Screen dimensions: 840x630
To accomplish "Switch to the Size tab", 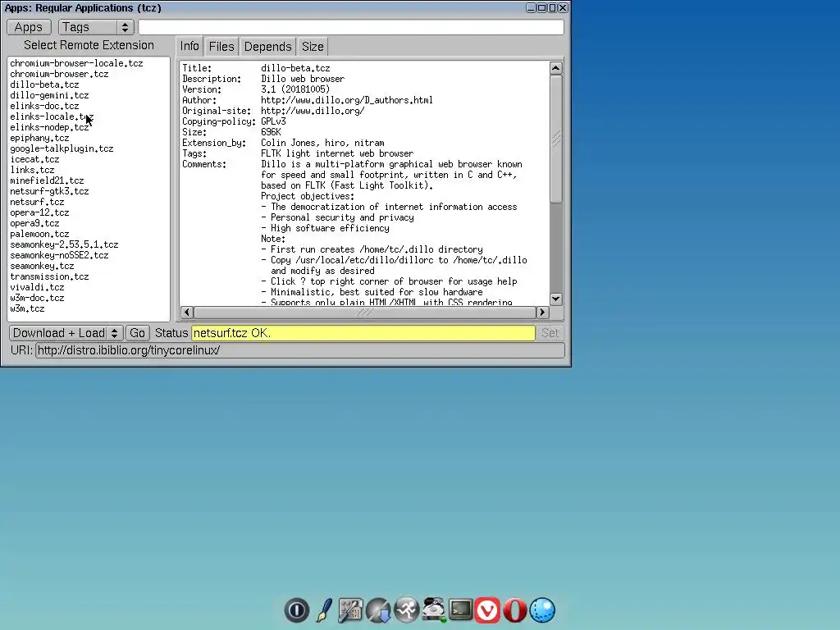I will (313, 47).
